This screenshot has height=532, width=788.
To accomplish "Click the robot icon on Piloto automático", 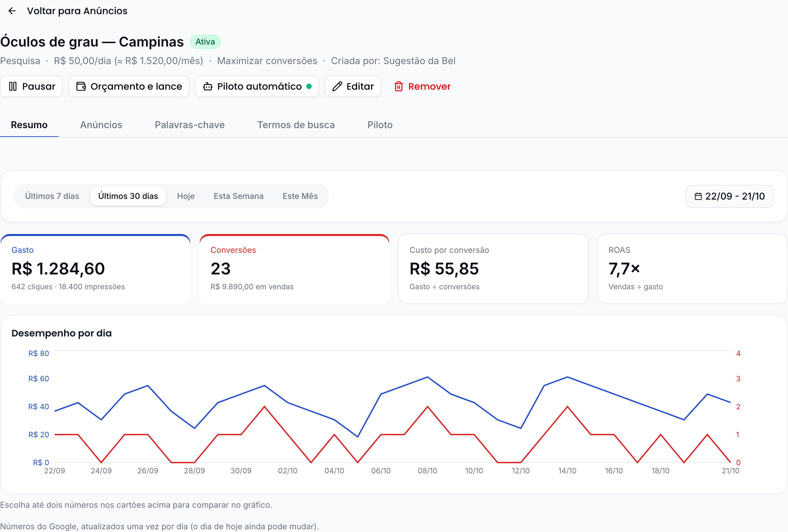I will coord(207,86).
